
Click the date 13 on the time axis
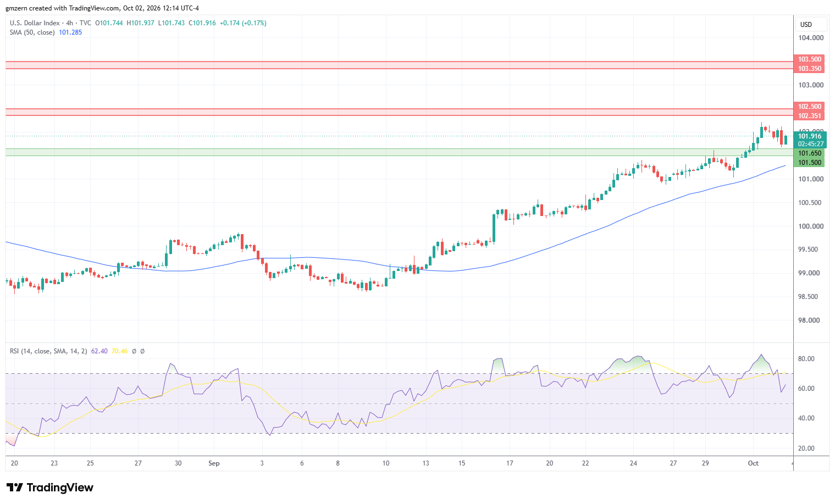425,463
